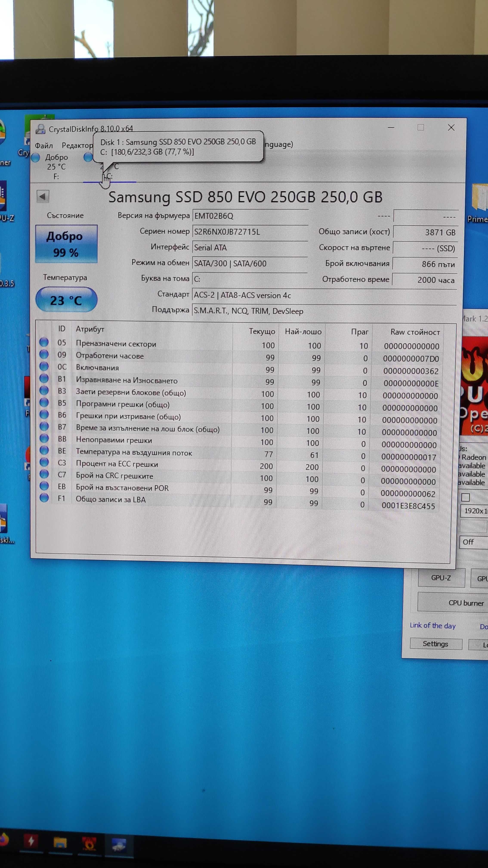Click status circle for F1 Общо записи за LBA
The image size is (488, 868).
(x=44, y=497)
